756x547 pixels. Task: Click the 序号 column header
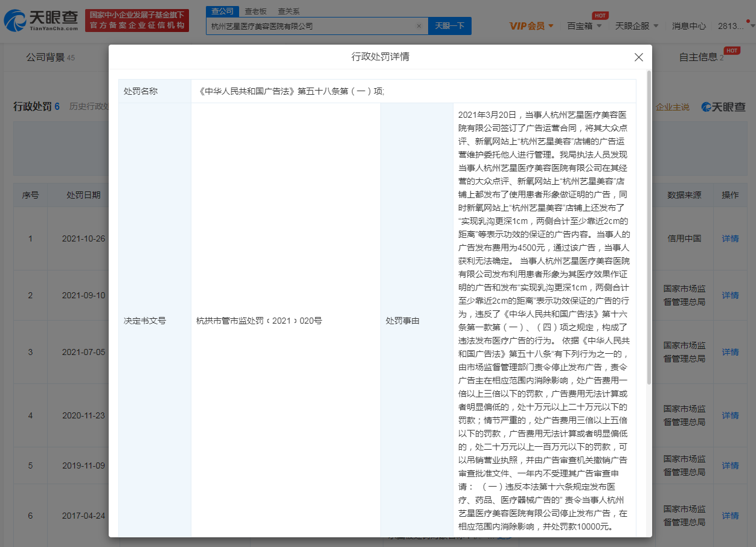30,196
